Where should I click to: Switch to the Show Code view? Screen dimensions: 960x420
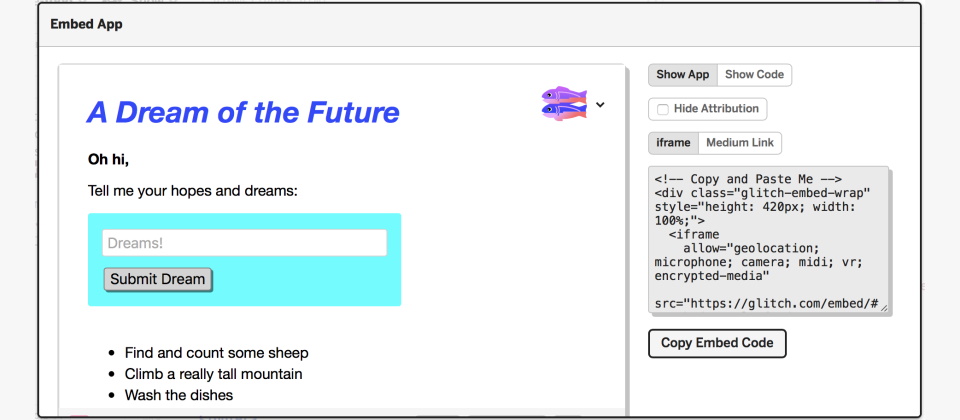click(754, 75)
